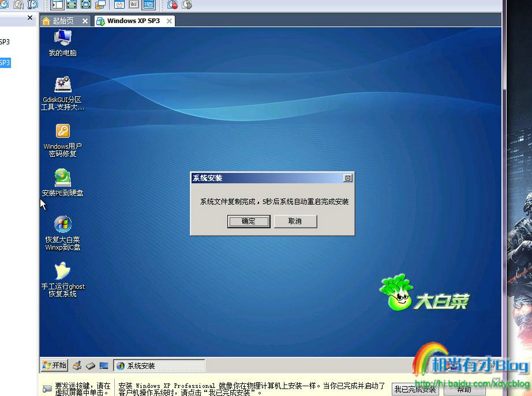Click the manage snapshots wrench icon
Viewport: 532px width, 396px height.
pos(33,5)
